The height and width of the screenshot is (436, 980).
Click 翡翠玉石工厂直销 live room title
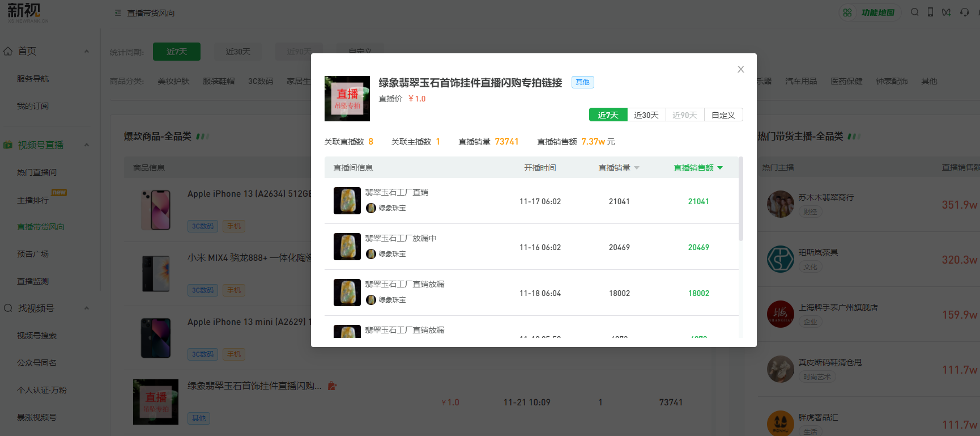click(397, 192)
